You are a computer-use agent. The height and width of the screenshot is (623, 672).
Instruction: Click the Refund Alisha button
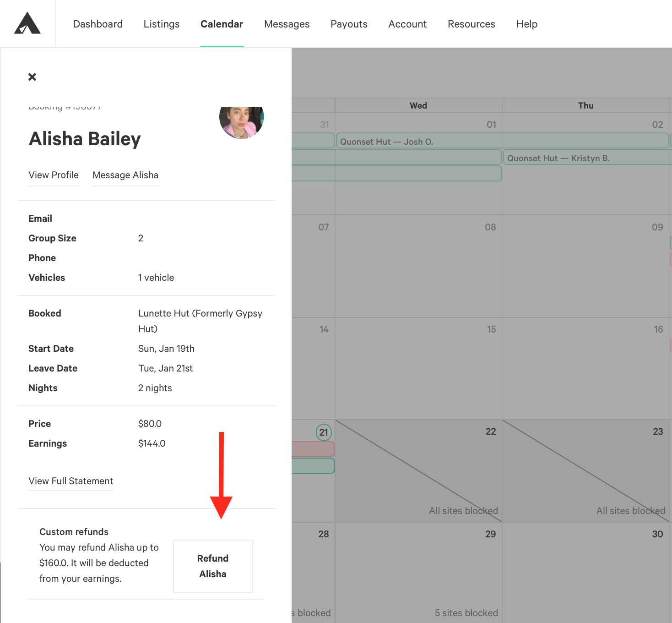(x=213, y=566)
